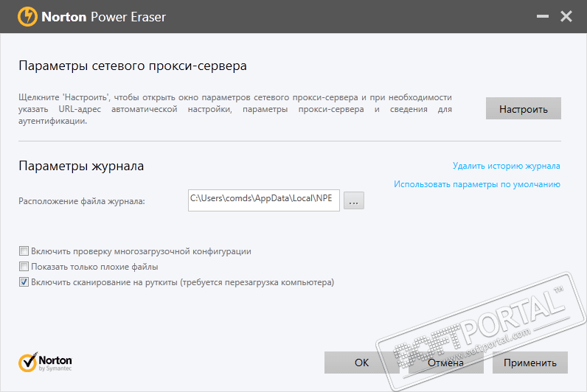Viewport: 587px width, 392px height.
Task: Toggle Показать только плохие файлы checkbox
Action: (24, 267)
